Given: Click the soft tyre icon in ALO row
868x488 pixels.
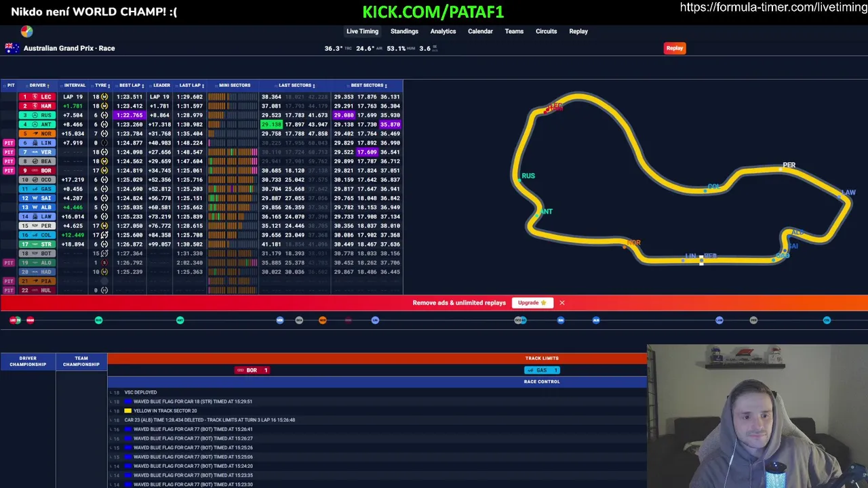Looking at the screenshot, I should 104,262.
